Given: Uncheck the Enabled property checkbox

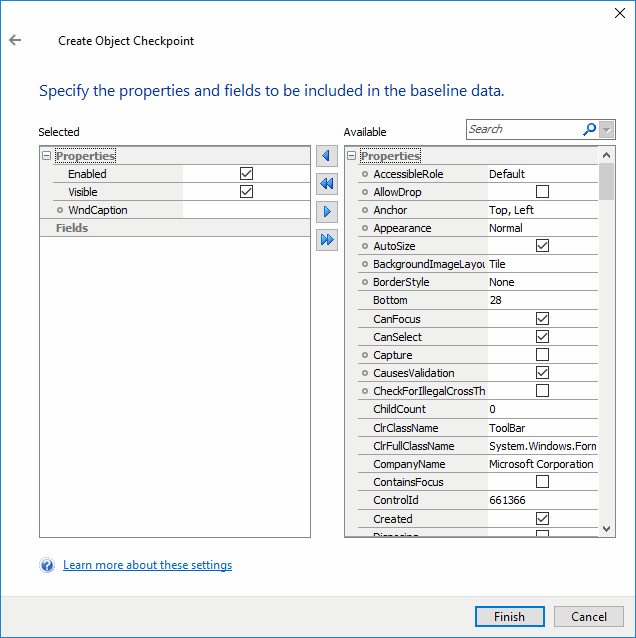Looking at the screenshot, I should pos(246,174).
